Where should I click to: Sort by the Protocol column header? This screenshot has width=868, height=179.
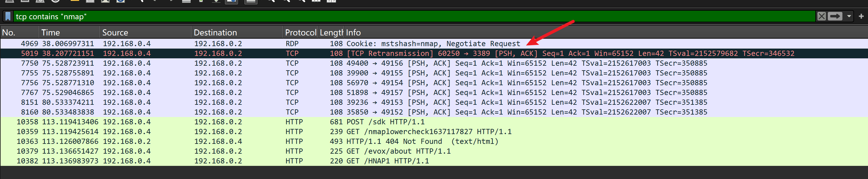coord(300,32)
